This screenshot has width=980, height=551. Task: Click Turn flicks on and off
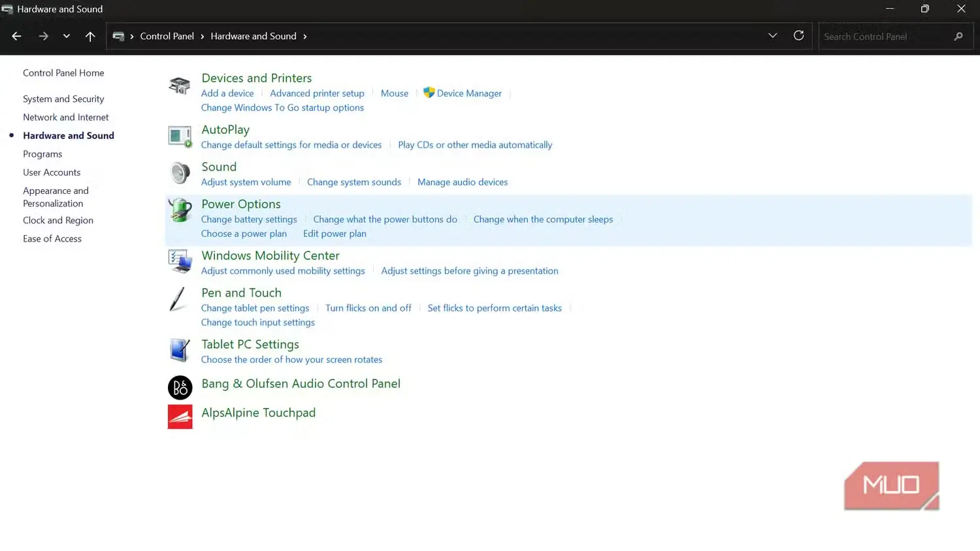tap(368, 308)
